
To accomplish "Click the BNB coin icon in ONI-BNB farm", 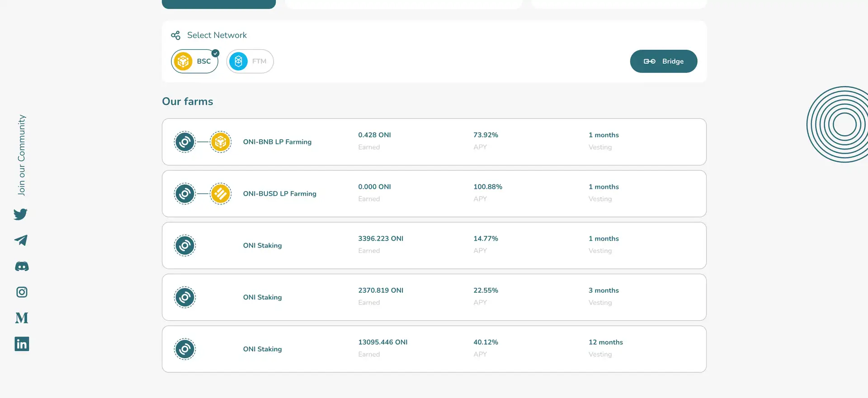I will pyautogui.click(x=221, y=142).
